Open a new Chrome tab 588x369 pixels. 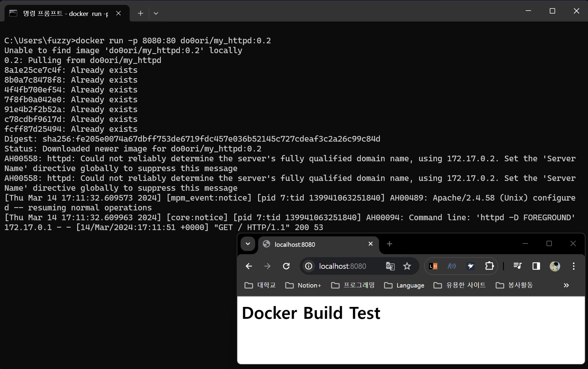pyautogui.click(x=390, y=244)
